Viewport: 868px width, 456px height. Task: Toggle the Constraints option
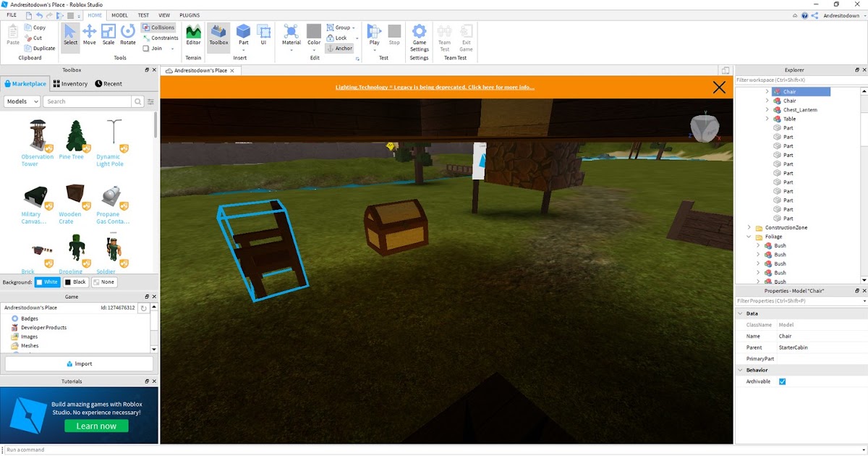[x=160, y=38]
